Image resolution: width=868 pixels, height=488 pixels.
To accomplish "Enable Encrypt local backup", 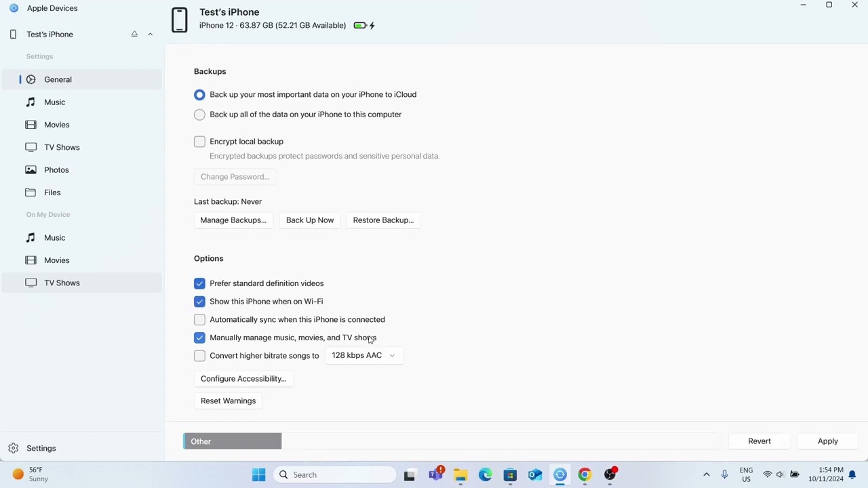I will click(x=199, y=142).
